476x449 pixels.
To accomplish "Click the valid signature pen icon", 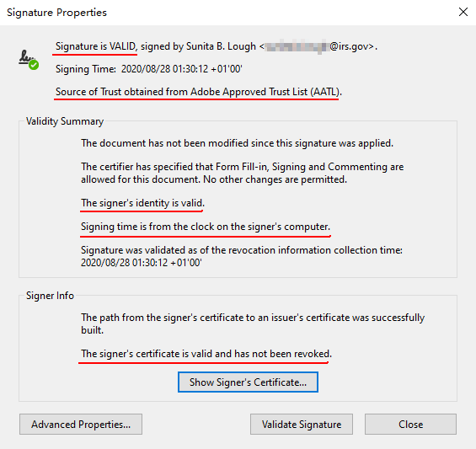I will point(28,59).
